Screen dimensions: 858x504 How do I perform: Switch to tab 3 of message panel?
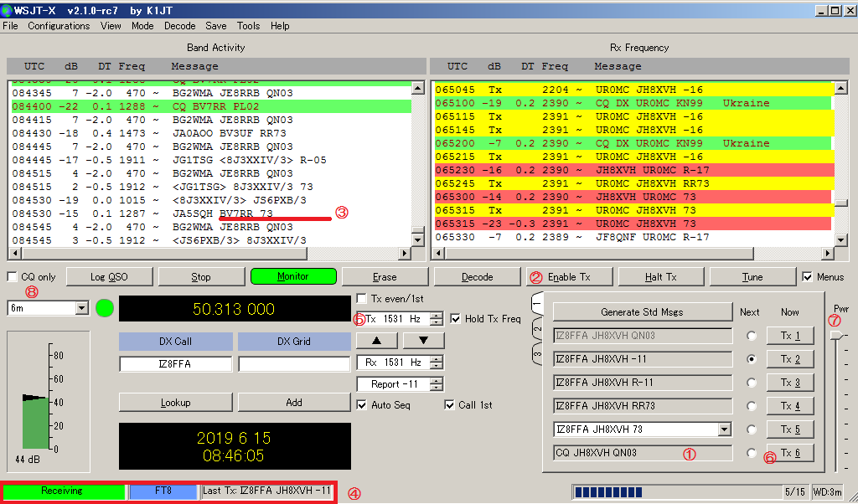537,354
